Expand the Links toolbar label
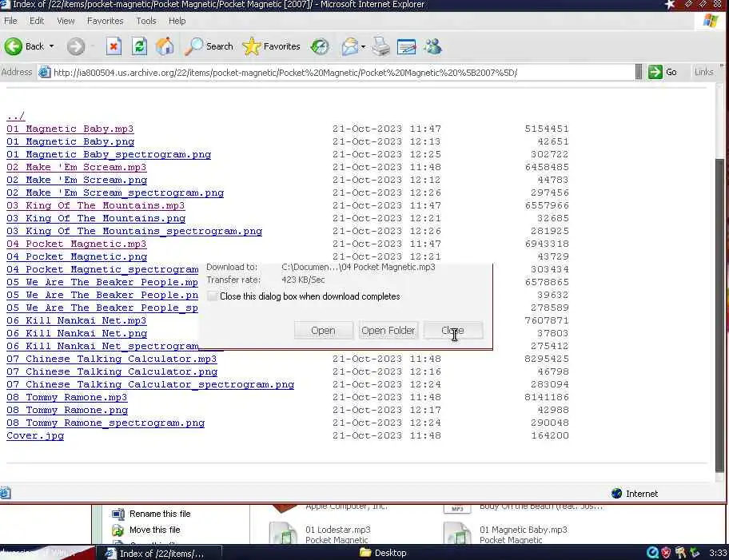 (703, 72)
